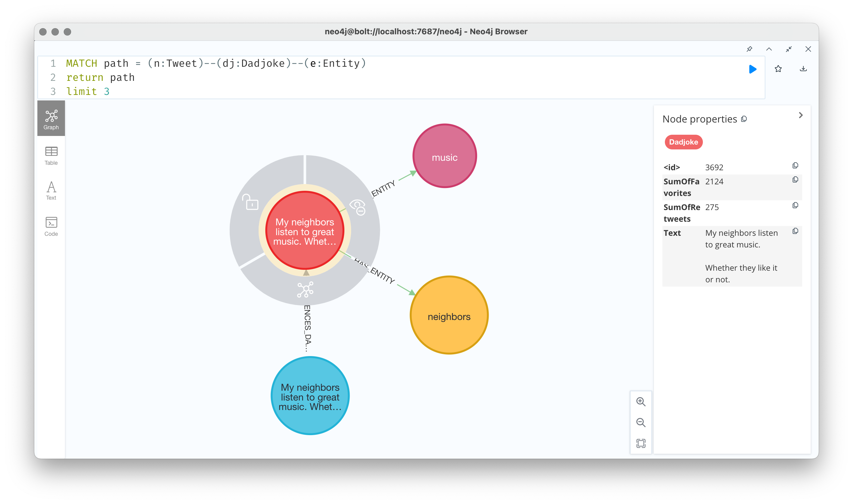
Task: Click the relationship label toward music node
Action: (x=383, y=189)
